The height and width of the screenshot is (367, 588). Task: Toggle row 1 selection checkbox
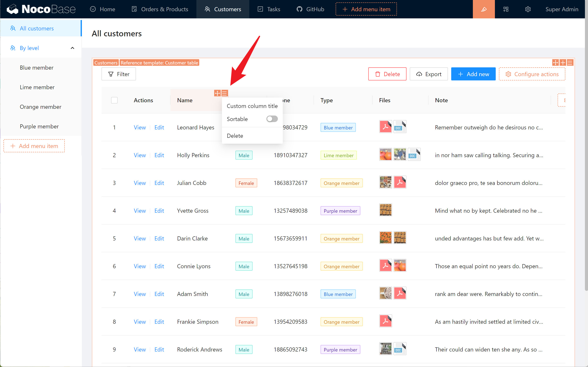tap(114, 127)
